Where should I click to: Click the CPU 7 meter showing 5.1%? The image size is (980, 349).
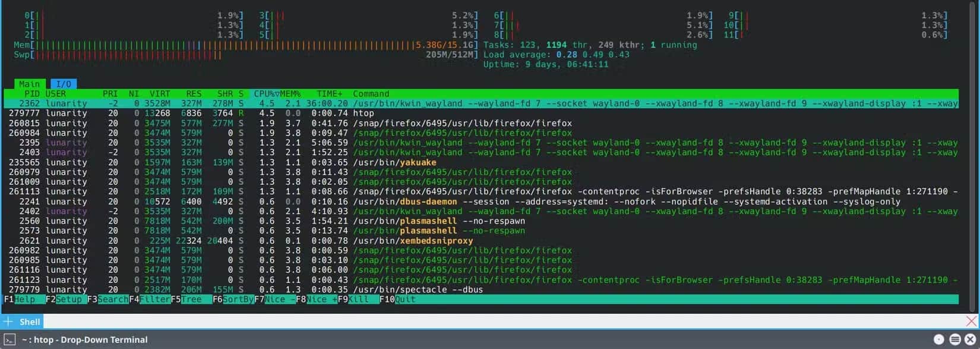603,25
